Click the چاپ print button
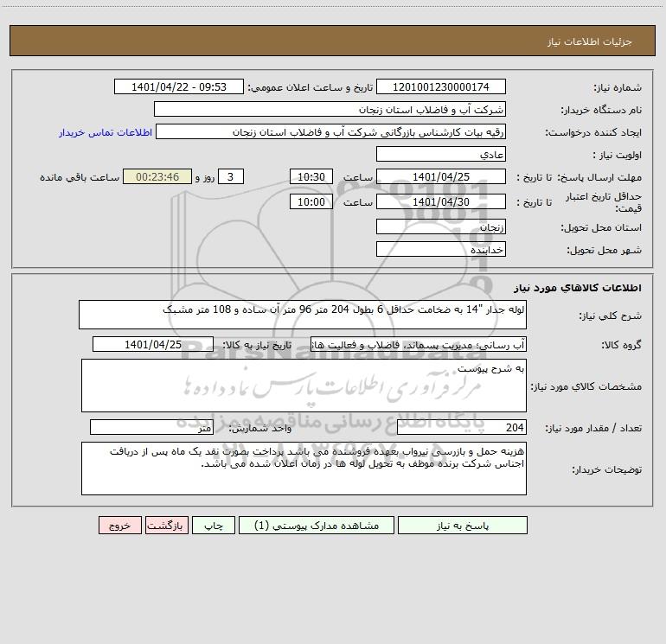666x644 pixels. (x=214, y=525)
